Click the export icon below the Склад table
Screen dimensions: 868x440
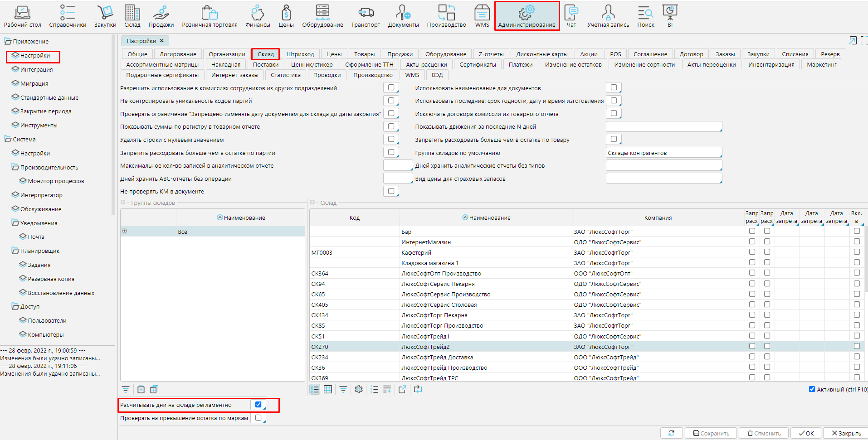[x=402, y=389]
